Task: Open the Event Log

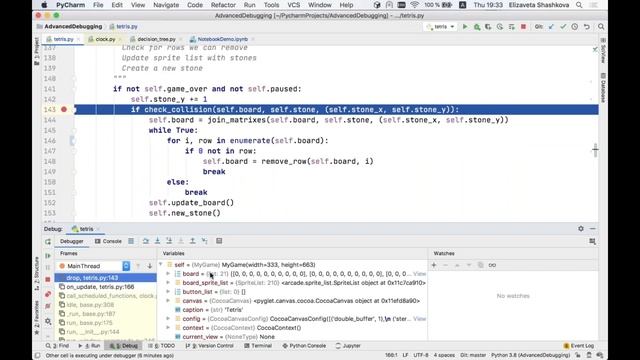Action: coord(579,346)
